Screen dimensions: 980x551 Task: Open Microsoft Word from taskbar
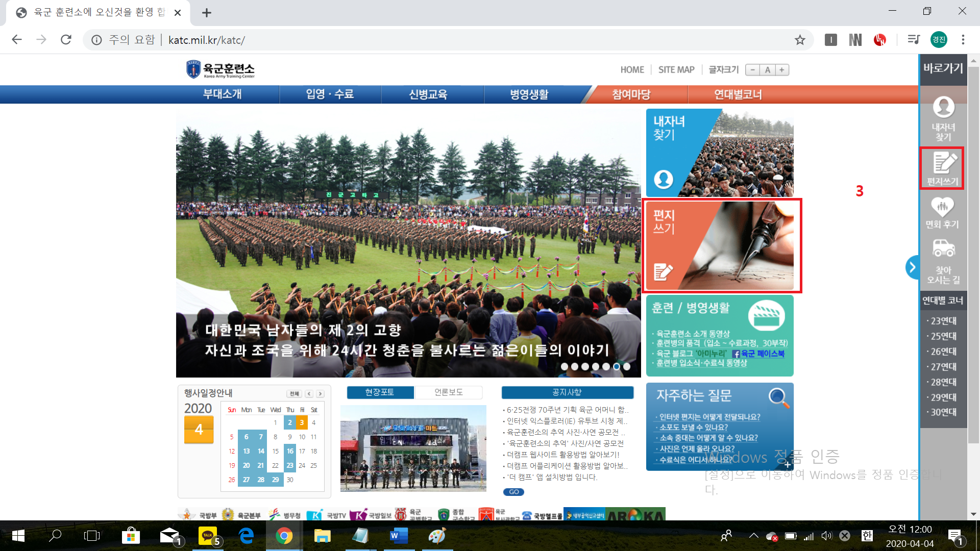click(x=399, y=536)
